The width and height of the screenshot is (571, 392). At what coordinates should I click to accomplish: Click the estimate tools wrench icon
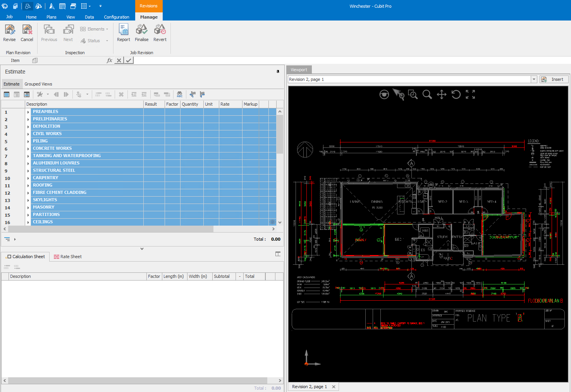coord(40,94)
